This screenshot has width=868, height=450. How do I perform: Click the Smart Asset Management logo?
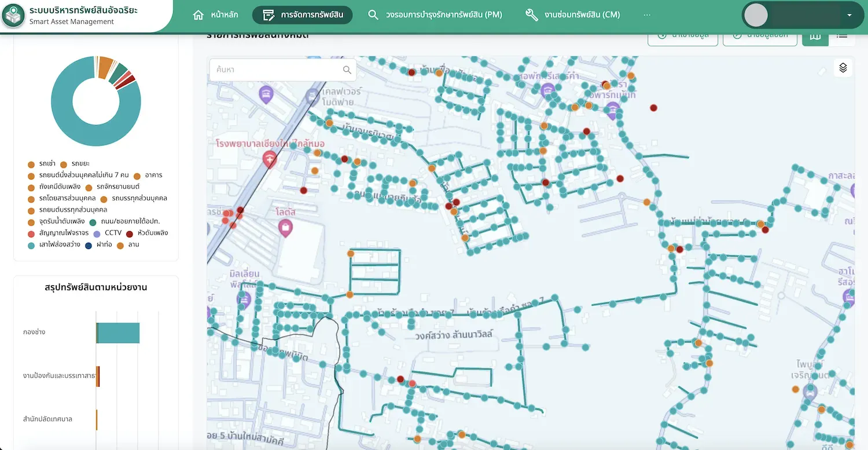(x=13, y=16)
